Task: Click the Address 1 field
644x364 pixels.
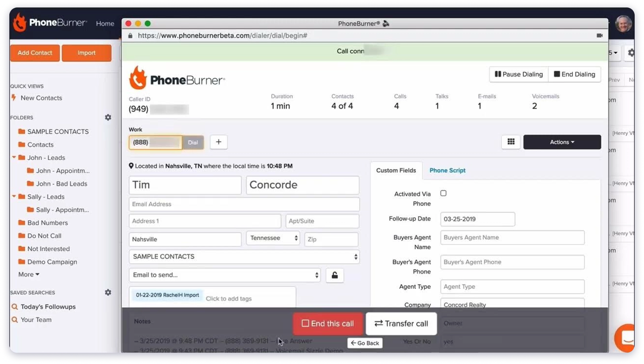Action: pos(205,221)
